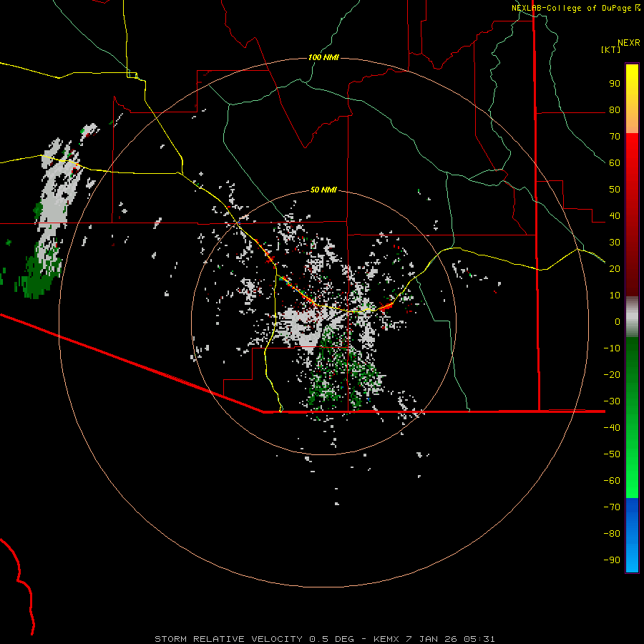This screenshot has height=644, width=644.
Task: Click the -40 value on the velocity scale
Action: coord(612,428)
